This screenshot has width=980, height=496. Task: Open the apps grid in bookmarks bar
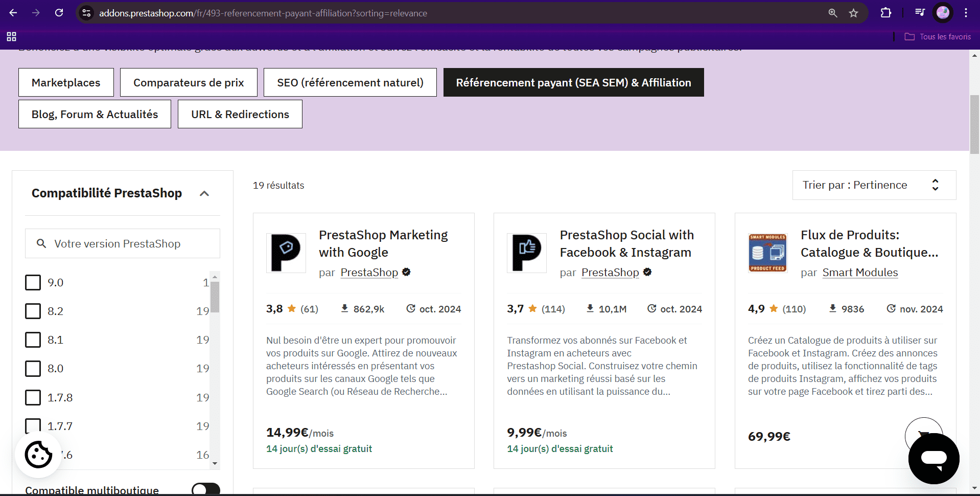tap(11, 37)
